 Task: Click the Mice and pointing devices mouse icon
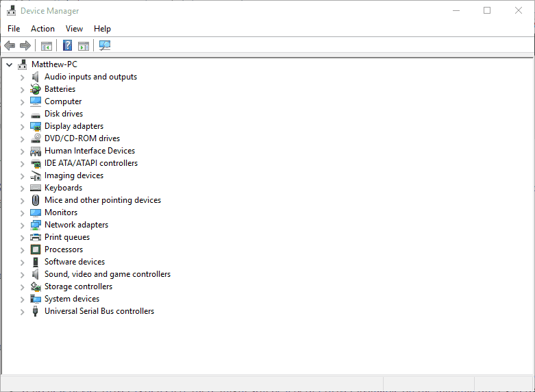(x=36, y=200)
